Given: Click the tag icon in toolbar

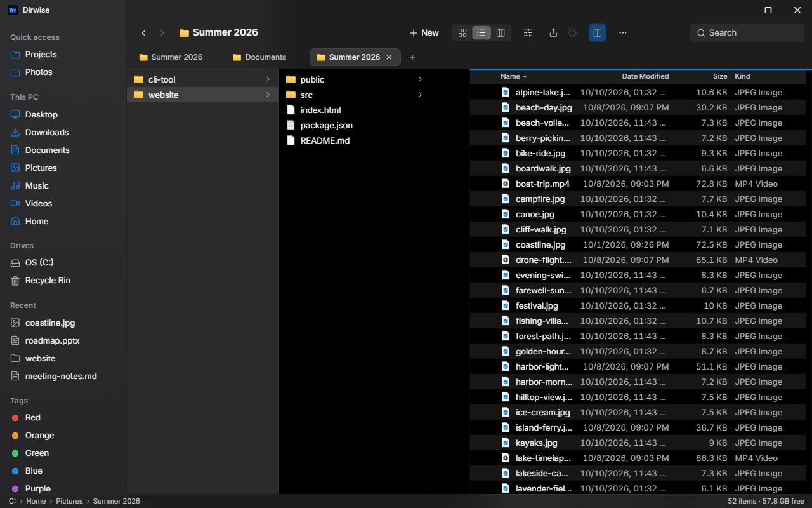Looking at the screenshot, I should [572, 33].
